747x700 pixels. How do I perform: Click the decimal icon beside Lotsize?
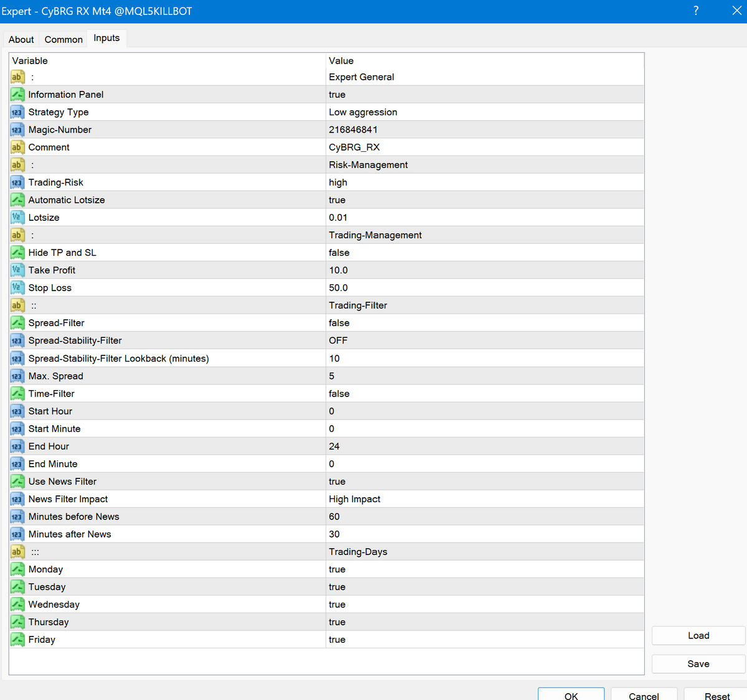17,218
